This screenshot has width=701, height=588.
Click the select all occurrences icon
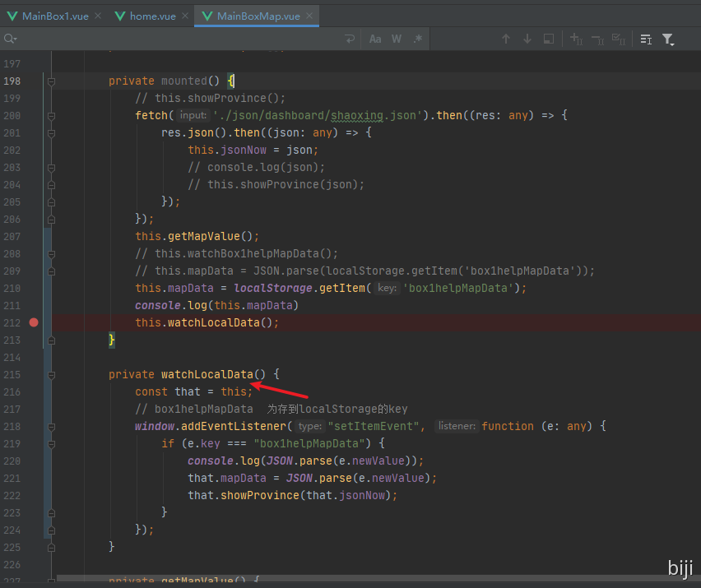(619, 39)
